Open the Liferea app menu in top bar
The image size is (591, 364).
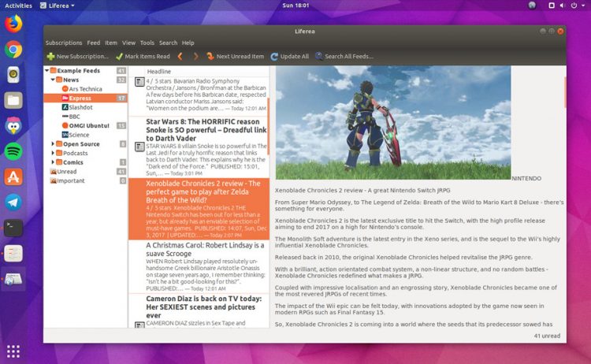click(x=58, y=6)
